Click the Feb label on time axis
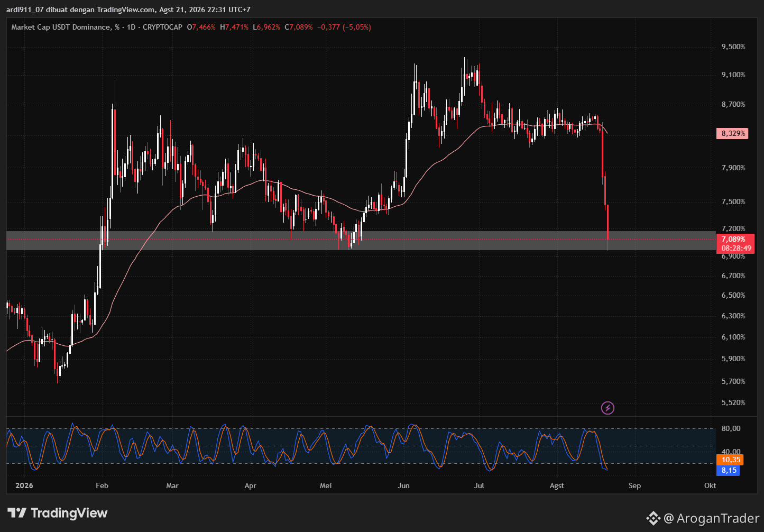 102,485
